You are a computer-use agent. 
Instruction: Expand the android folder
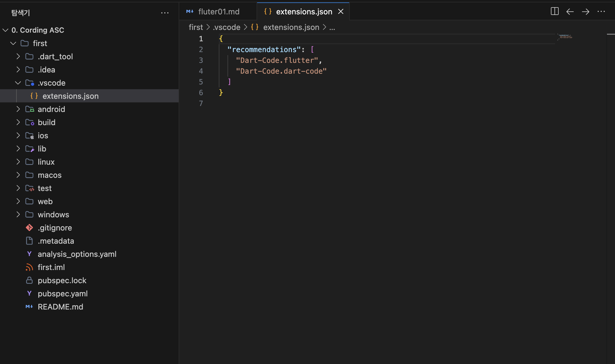pyautogui.click(x=18, y=109)
